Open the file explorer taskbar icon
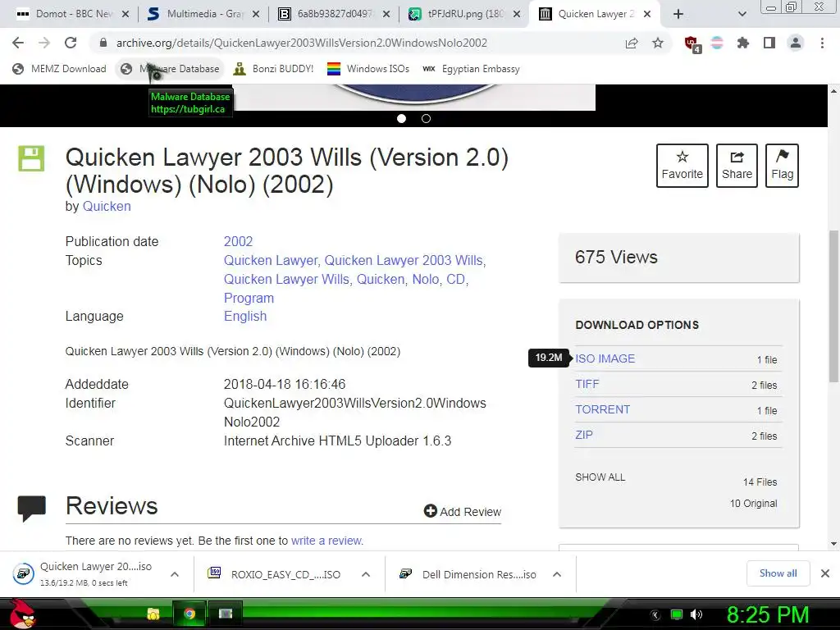 point(153,614)
